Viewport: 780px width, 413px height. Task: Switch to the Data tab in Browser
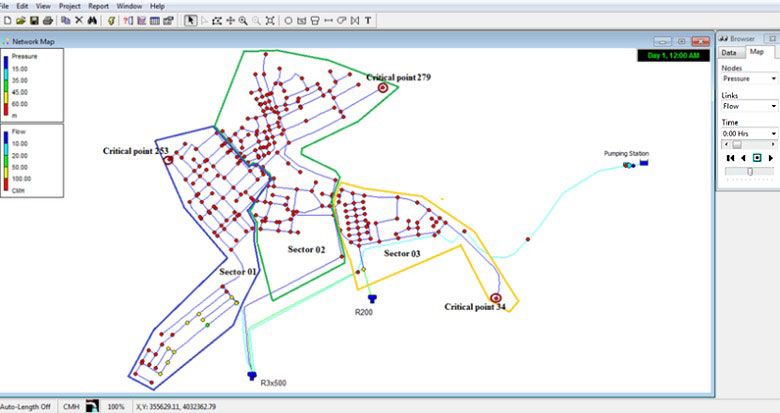[x=729, y=52]
